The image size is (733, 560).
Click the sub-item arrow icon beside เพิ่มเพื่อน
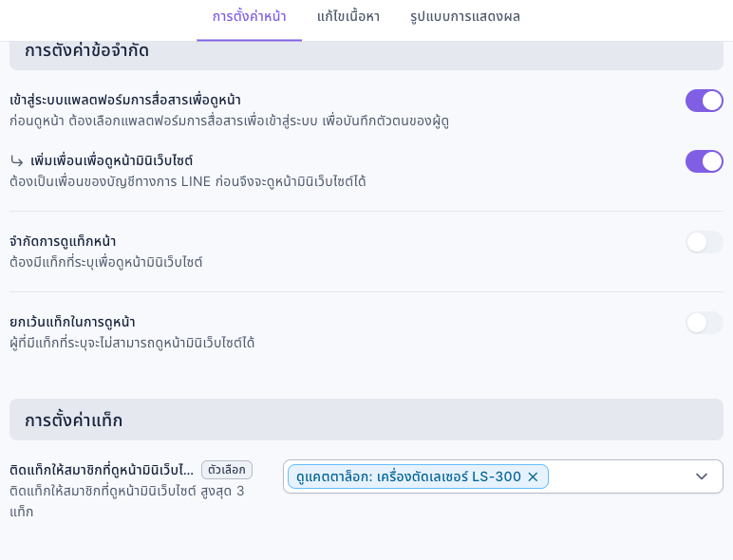17,161
